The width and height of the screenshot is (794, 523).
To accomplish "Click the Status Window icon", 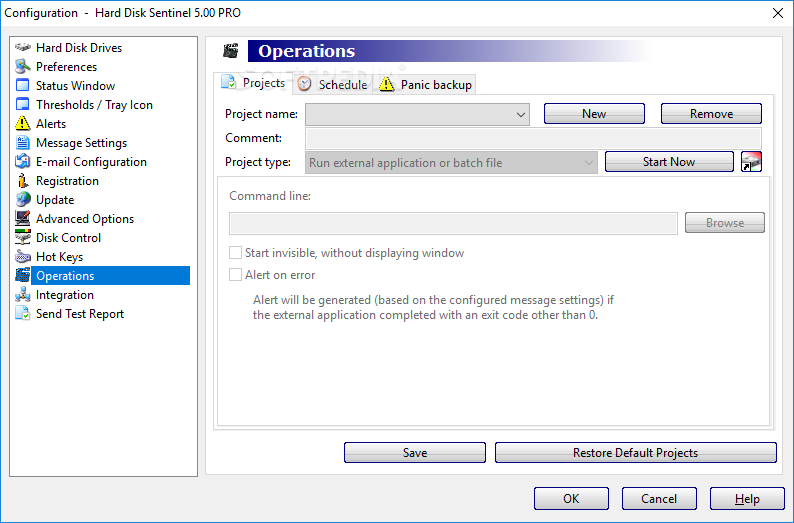I will point(23,86).
